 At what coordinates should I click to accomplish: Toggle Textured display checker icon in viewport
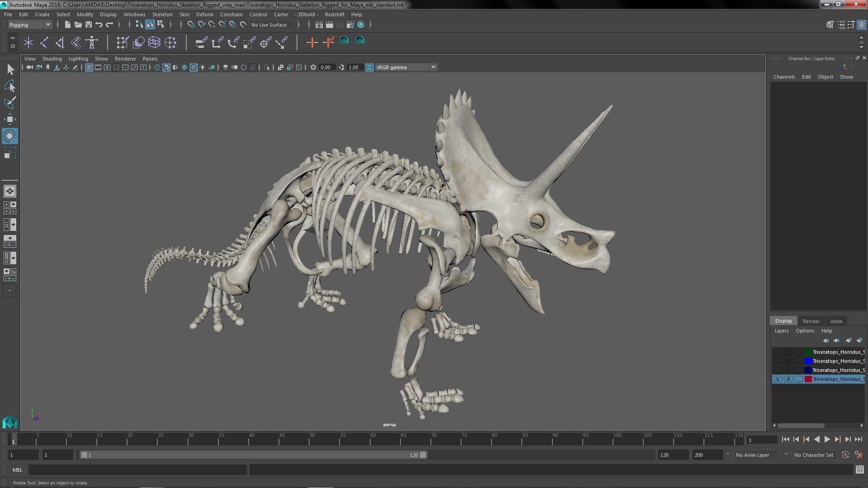(x=193, y=67)
